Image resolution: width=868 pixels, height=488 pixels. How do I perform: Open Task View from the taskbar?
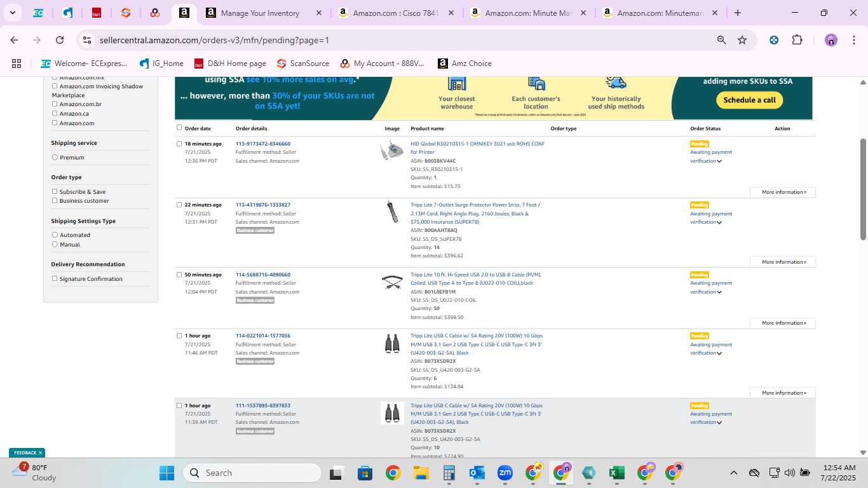tap(337, 473)
